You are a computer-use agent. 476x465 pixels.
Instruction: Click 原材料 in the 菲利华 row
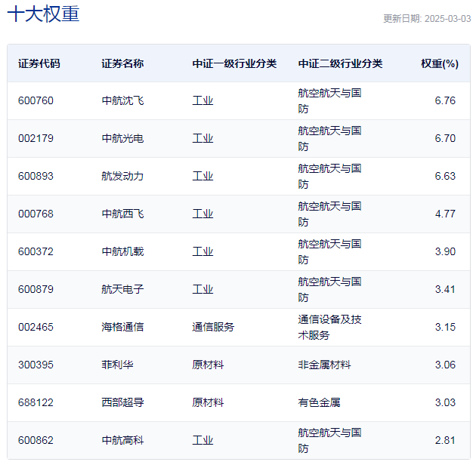click(x=208, y=365)
